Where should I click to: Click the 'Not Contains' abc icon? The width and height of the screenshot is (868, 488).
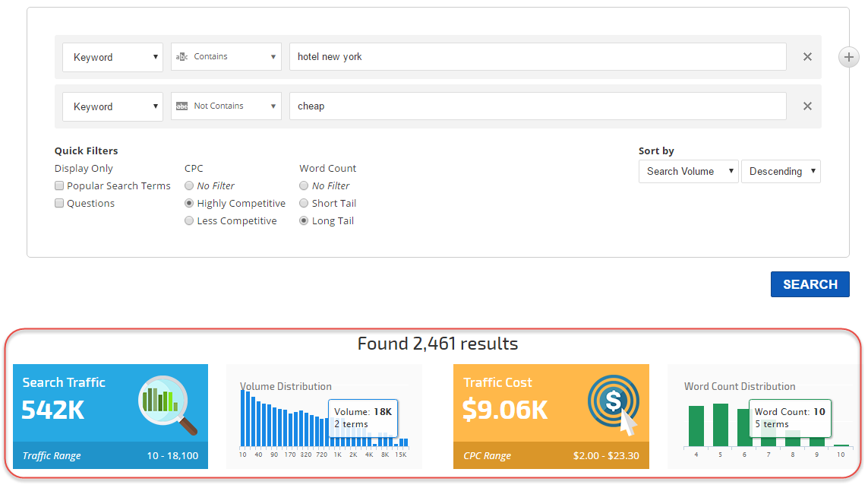coord(181,106)
